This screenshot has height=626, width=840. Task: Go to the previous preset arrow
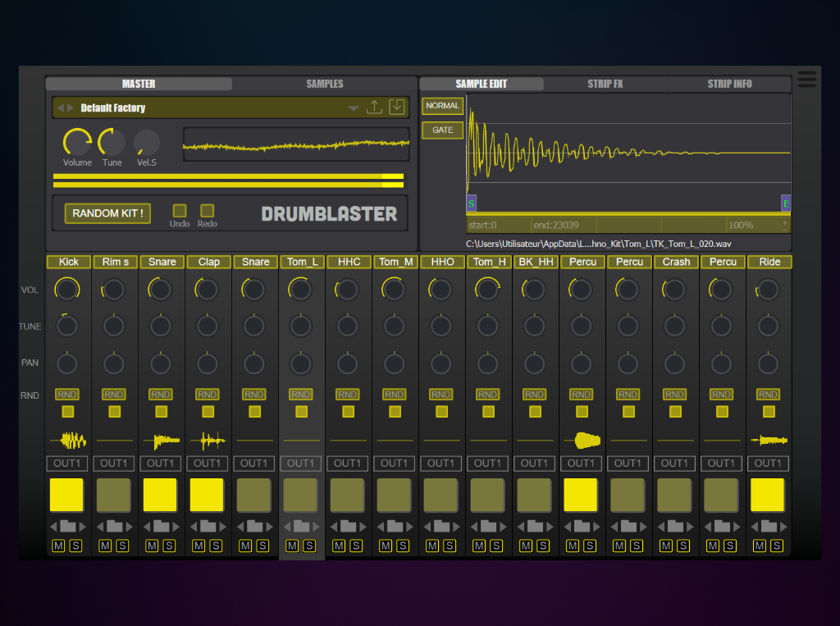click(61, 107)
